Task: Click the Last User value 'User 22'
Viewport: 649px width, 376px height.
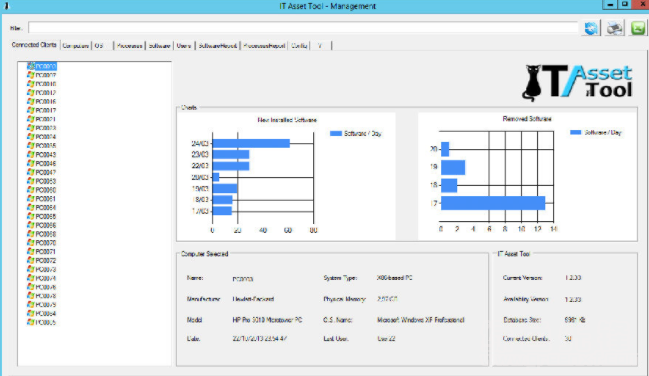Action: click(386, 339)
